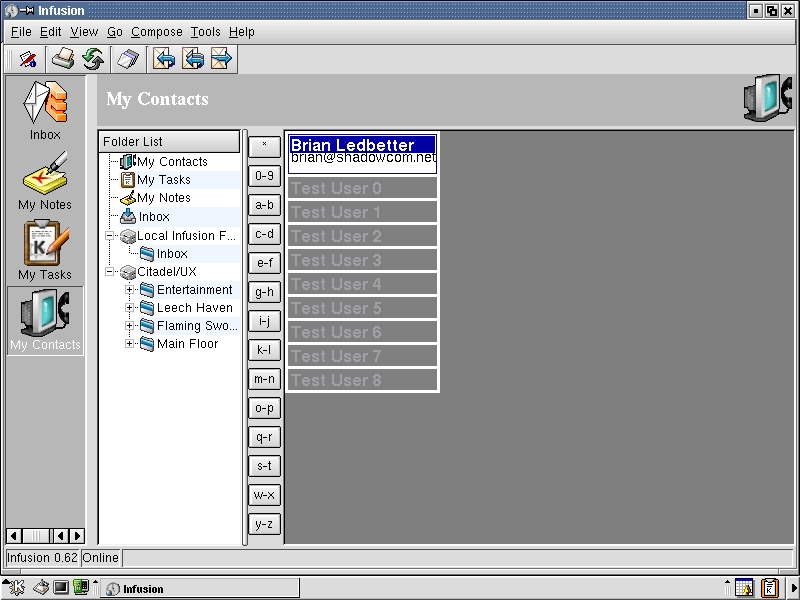The image size is (800, 600).
Task: Click the Main Floor folder icon
Action: point(147,344)
